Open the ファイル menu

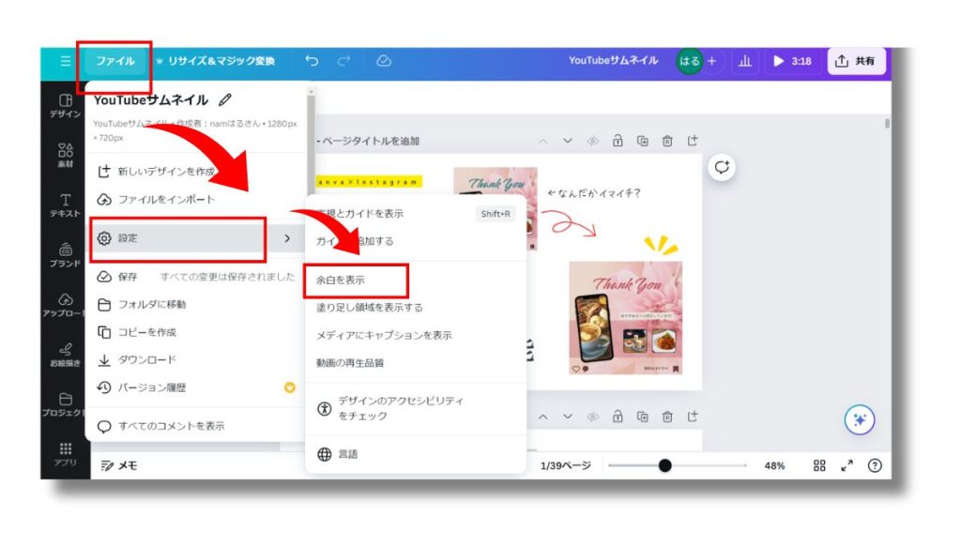[114, 61]
